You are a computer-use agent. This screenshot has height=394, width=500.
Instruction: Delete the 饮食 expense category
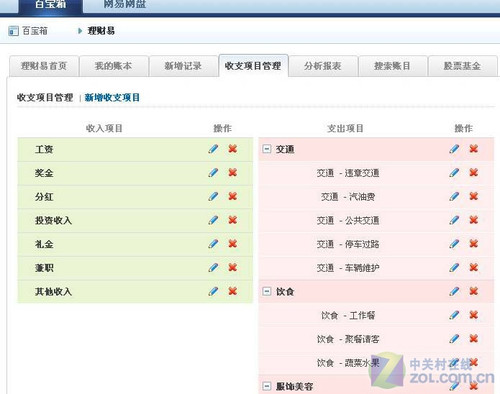click(474, 291)
